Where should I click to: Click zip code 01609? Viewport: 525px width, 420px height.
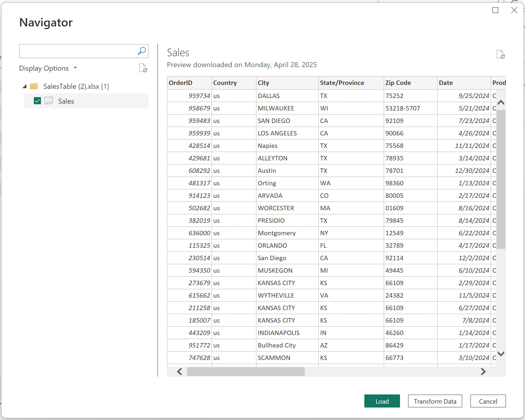[x=411, y=208]
